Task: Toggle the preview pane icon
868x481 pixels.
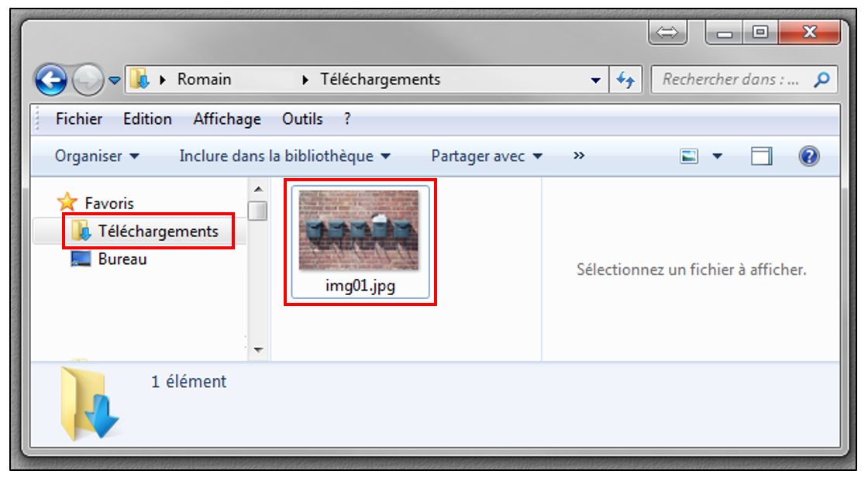Action: pos(761,156)
